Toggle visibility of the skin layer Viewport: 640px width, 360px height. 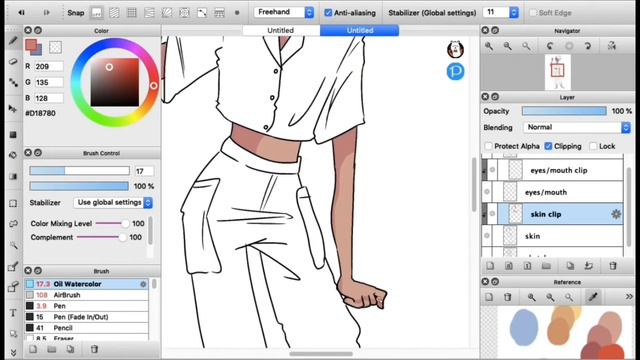487,236
